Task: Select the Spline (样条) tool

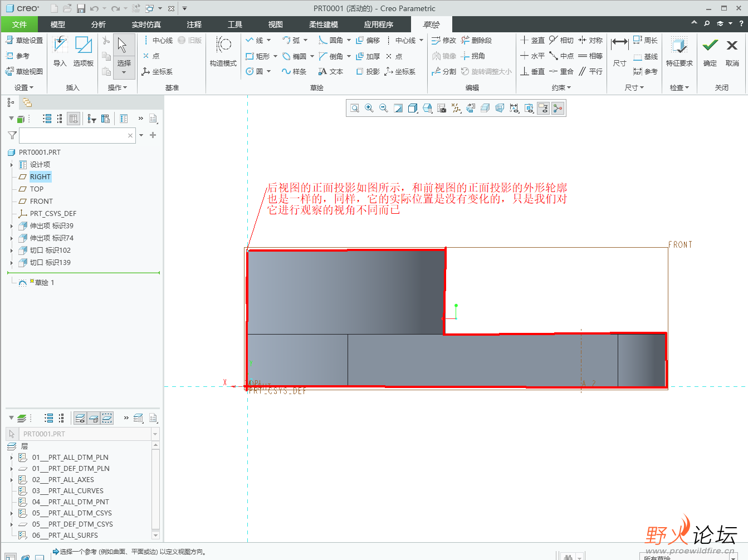Action: [294, 71]
